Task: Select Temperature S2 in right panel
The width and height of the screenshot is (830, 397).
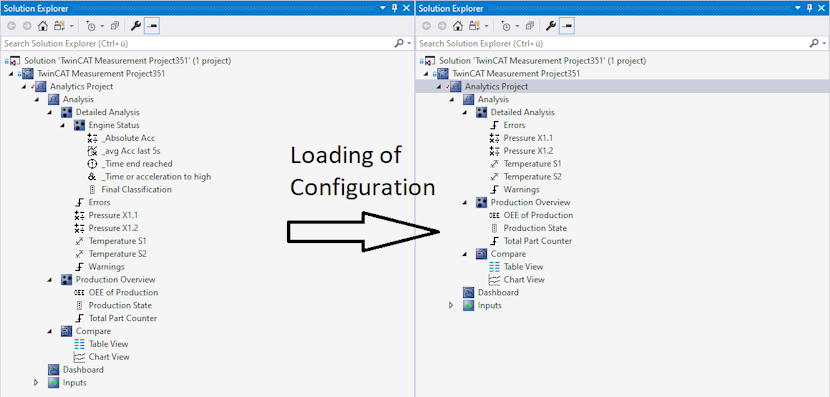Action: pos(533,177)
